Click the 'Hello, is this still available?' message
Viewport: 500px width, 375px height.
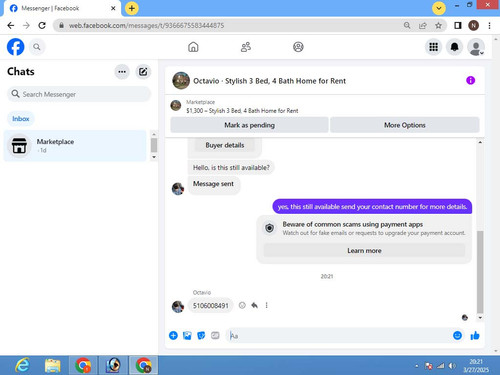coord(231,168)
